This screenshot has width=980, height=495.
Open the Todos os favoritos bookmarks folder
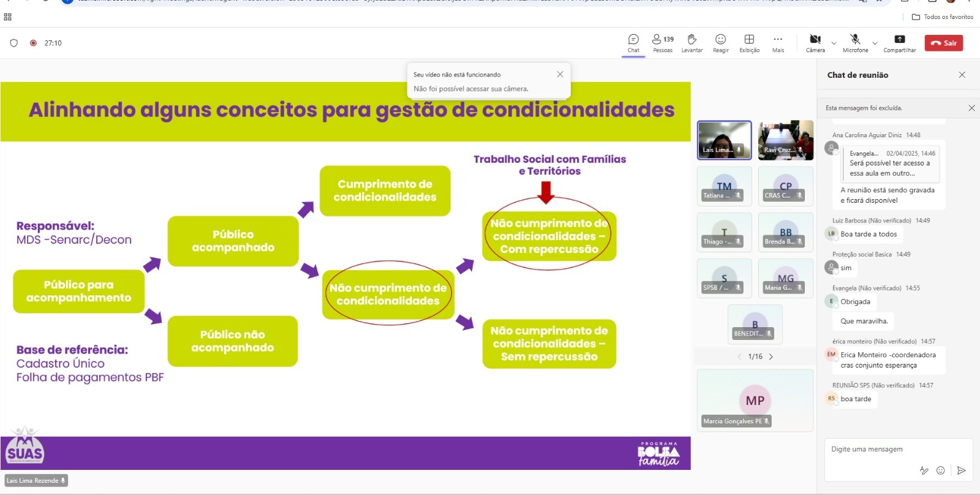[943, 17]
